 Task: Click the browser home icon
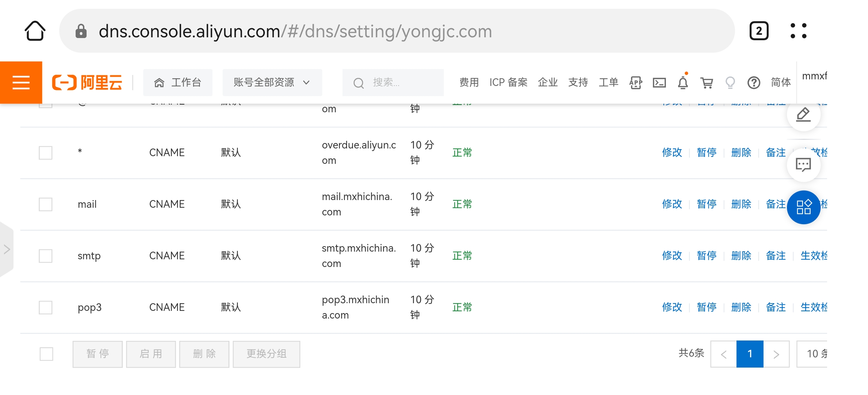click(x=35, y=31)
